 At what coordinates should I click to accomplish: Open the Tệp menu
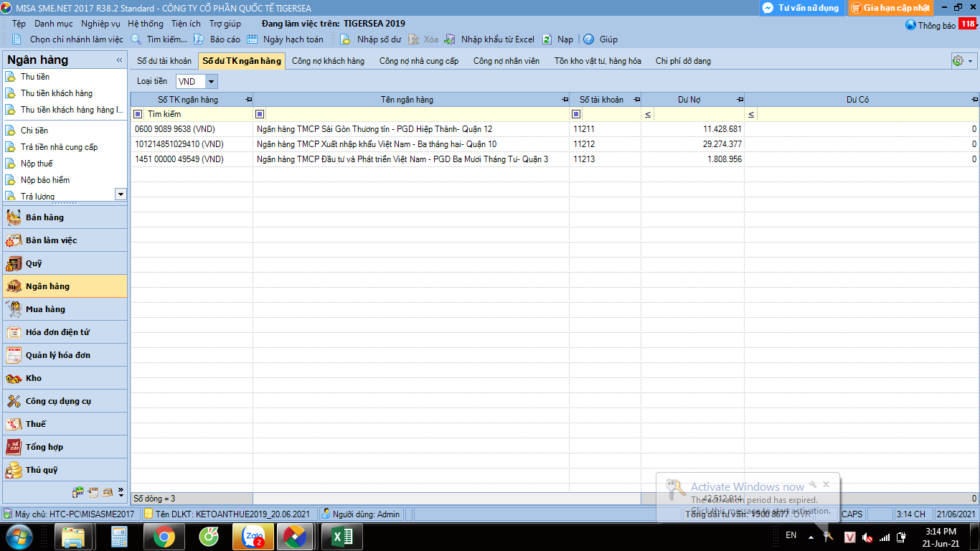point(19,24)
